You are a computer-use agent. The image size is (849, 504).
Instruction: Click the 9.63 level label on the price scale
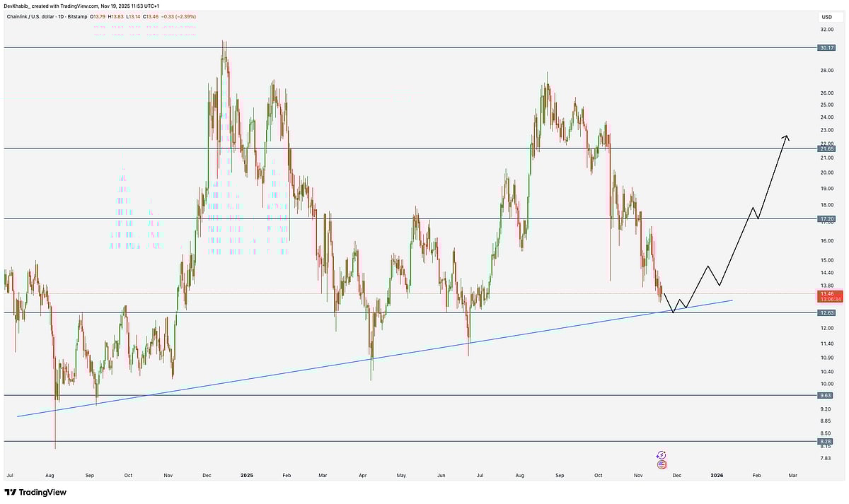pos(824,396)
